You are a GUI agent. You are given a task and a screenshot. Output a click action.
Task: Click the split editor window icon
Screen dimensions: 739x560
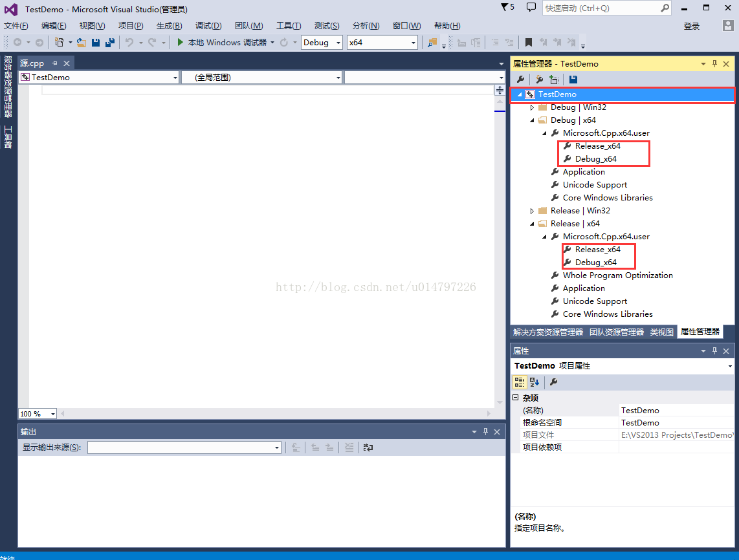point(500,90)
